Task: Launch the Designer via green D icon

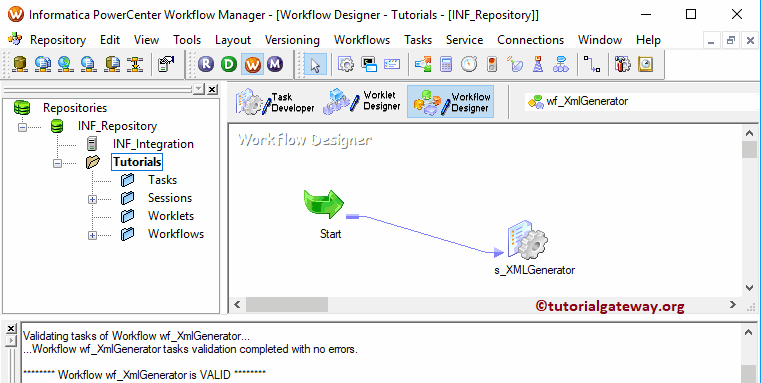Action: click(229, 64)
